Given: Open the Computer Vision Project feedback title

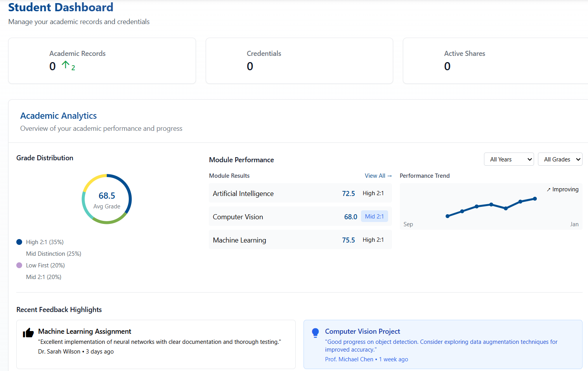Looking at the screenshot, I should [362, 331].
